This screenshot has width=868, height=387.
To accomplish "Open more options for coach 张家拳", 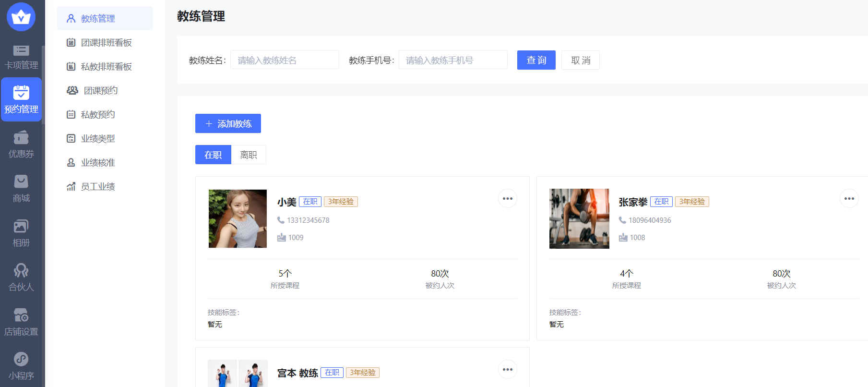I will [x=849, y=198].
